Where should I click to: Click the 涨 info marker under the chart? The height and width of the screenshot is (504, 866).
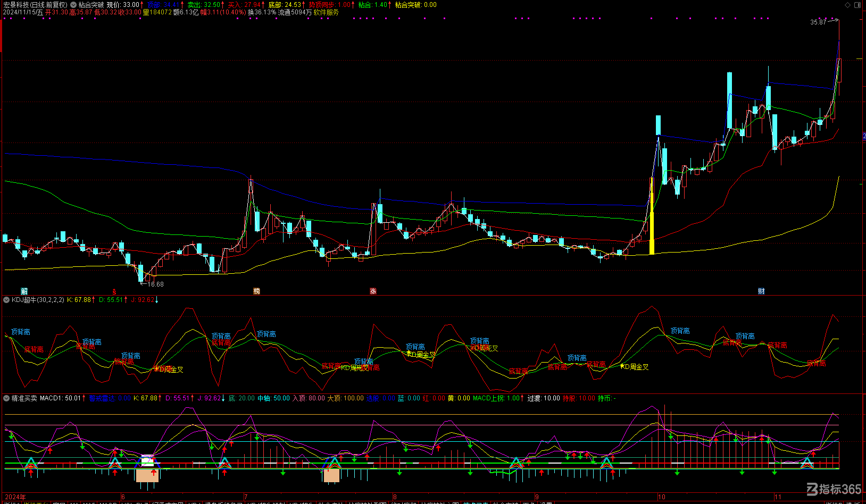point(373,291)
